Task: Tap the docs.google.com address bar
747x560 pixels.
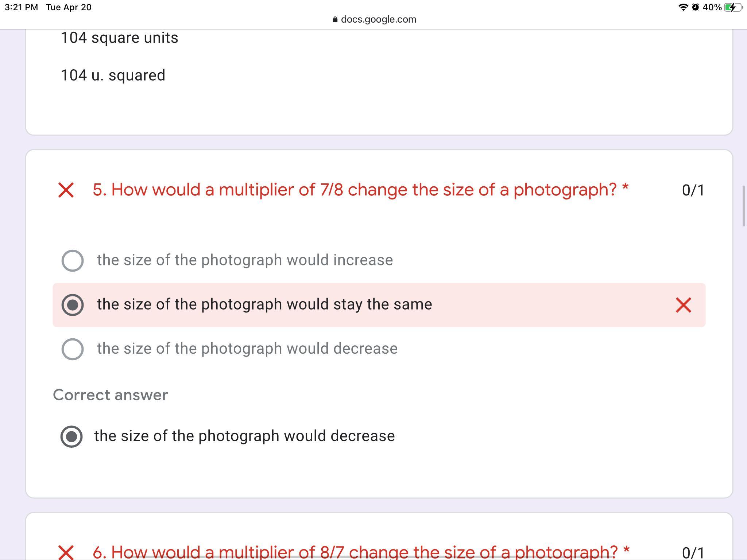Action: click(378, 19)
